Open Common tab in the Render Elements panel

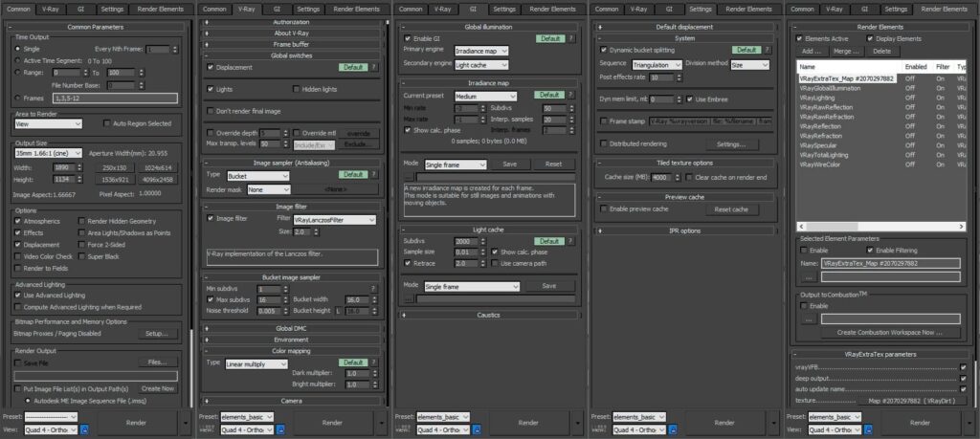[803, 10]
